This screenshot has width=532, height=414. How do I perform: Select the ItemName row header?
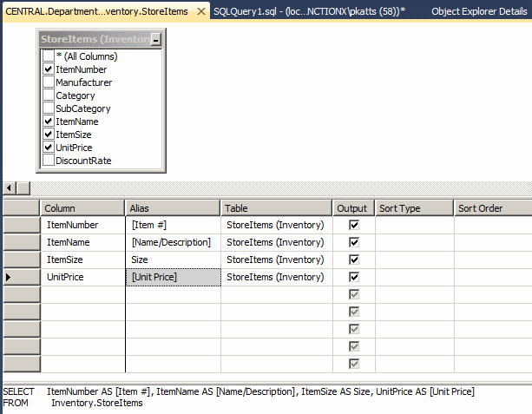tap(22, 242)
